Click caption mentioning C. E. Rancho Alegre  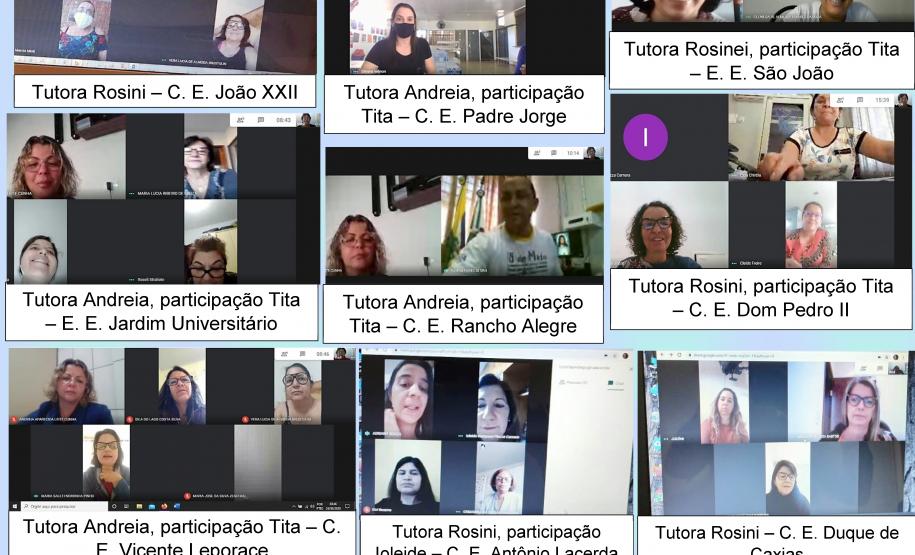pos(463,314)
